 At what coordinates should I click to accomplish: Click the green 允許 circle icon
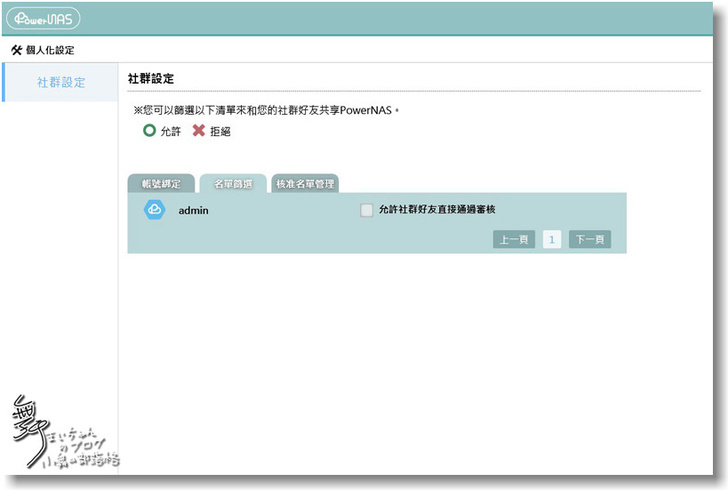(x=149, y=131)
